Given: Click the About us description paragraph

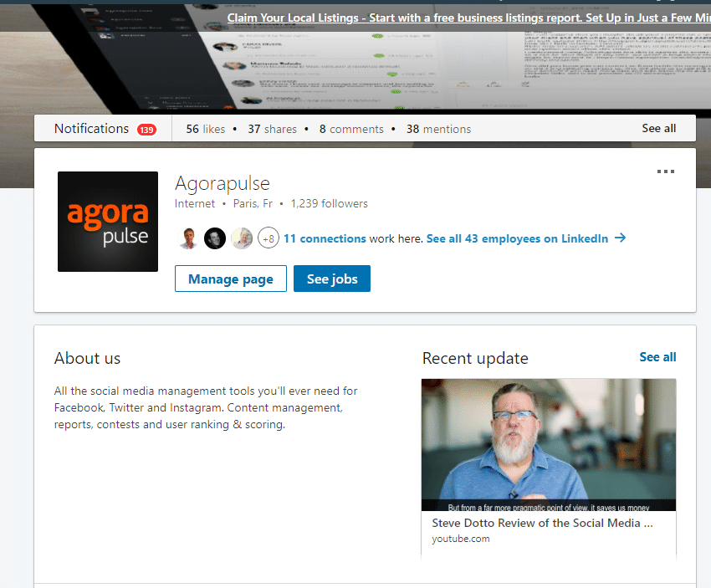Looking at the screenshot, I should click(x=206, y=407).
